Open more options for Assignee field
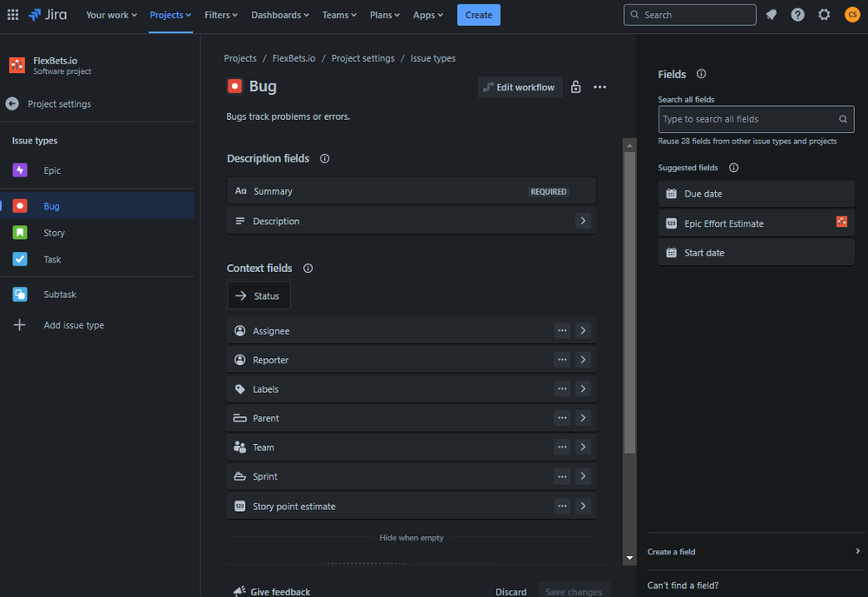868x597 pixels. pyautogui.click(x=562, y=330)
